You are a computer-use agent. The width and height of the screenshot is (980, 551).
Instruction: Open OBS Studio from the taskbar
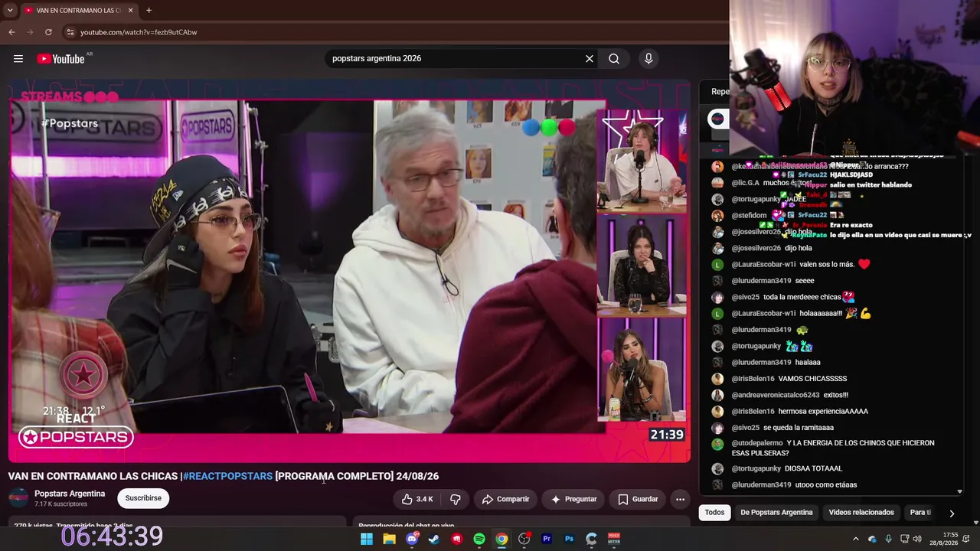(x=524, y=539)
